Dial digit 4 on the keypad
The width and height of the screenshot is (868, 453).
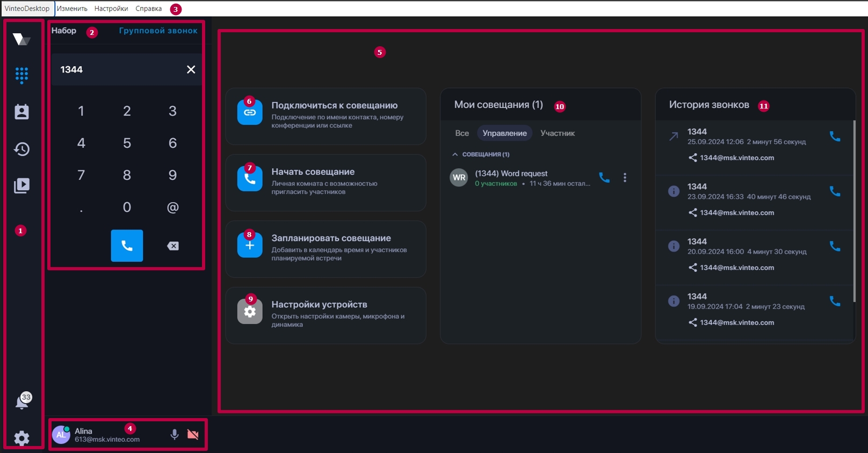(81, 143)
